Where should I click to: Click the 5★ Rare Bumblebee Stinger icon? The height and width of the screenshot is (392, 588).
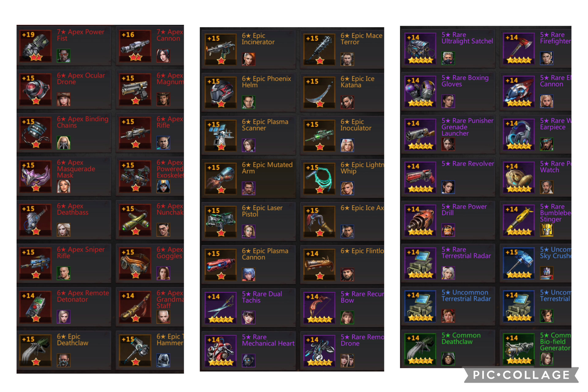(x=519, y=220)
